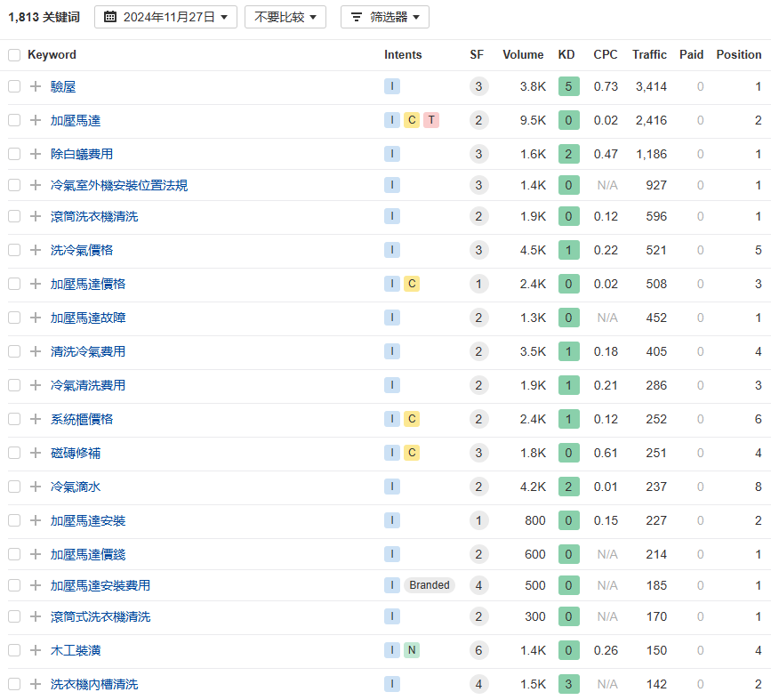Click plus icon beside 加壓馬達安裝費用

(x=36, y=585)
